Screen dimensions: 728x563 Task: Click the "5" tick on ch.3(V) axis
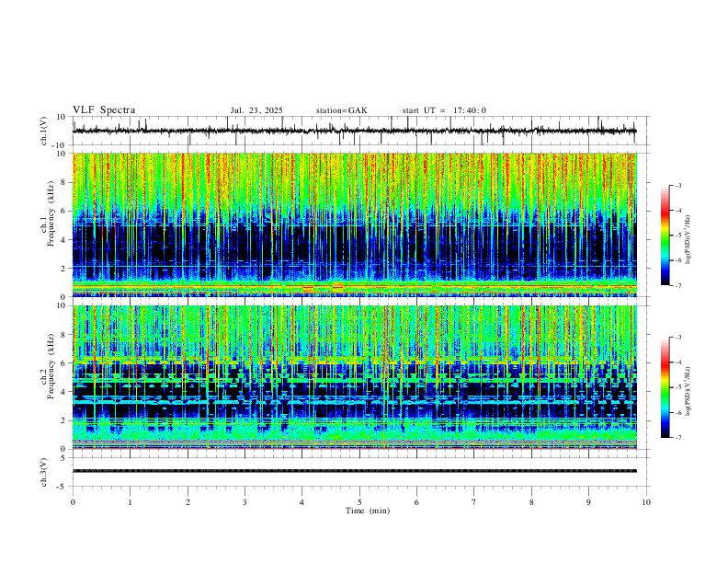63,458
